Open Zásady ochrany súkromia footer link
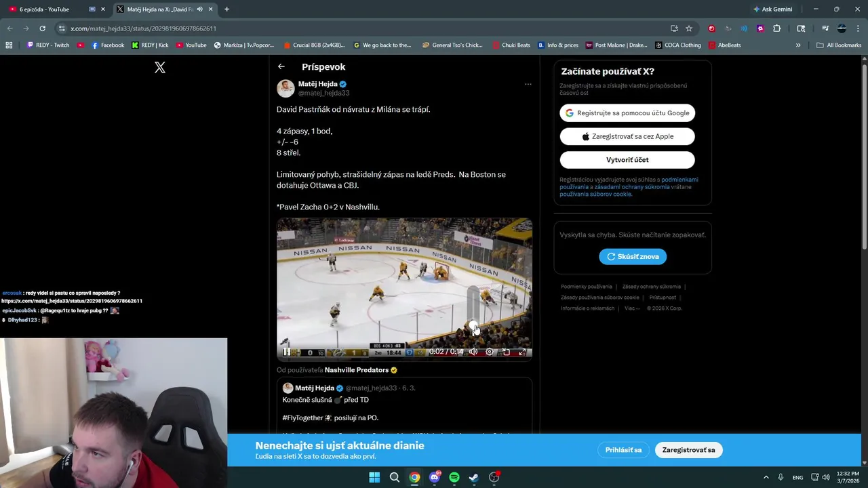The height and width of the screenshot is (488, 868). click(x=652, y=287)
